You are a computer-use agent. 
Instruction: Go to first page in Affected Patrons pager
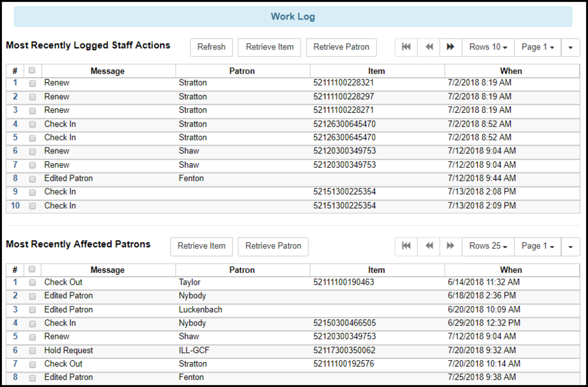click(x=406, y=246)
